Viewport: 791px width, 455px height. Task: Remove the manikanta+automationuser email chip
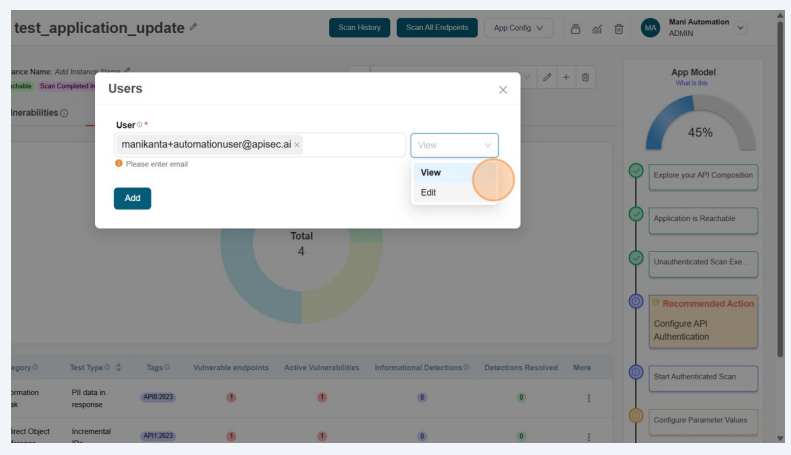[297, 145]
